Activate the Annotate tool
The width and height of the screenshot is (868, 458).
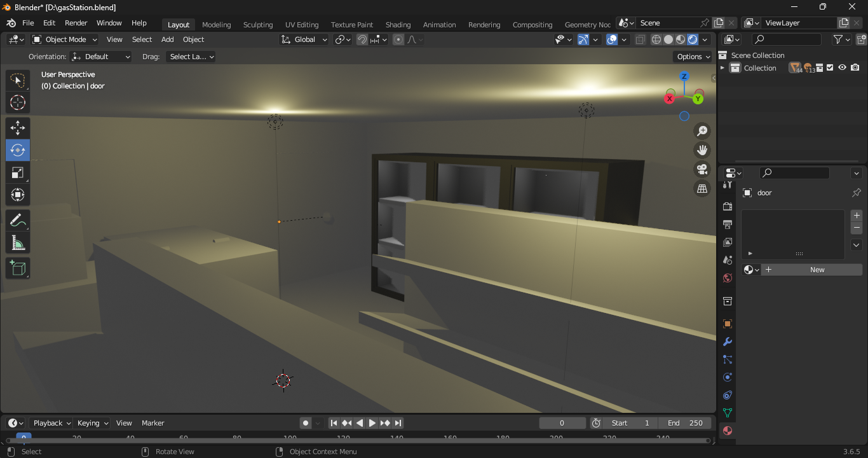click(18, 221)
